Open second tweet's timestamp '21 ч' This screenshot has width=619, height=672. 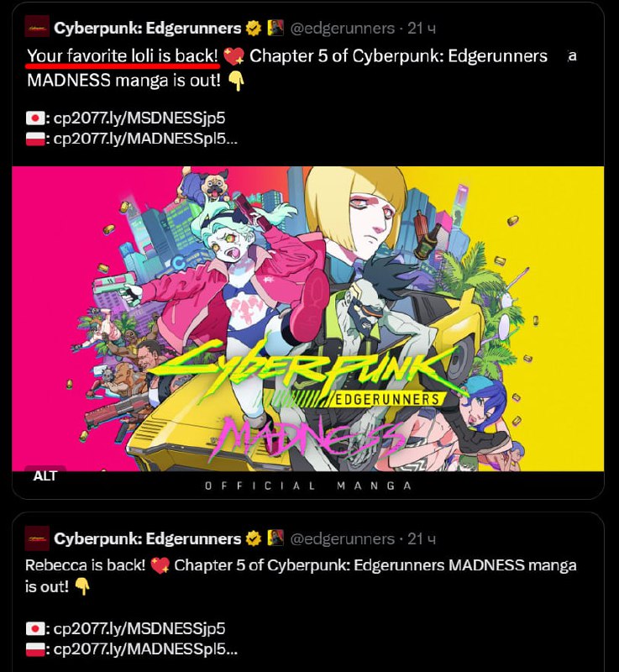click(x=422, y=538)
